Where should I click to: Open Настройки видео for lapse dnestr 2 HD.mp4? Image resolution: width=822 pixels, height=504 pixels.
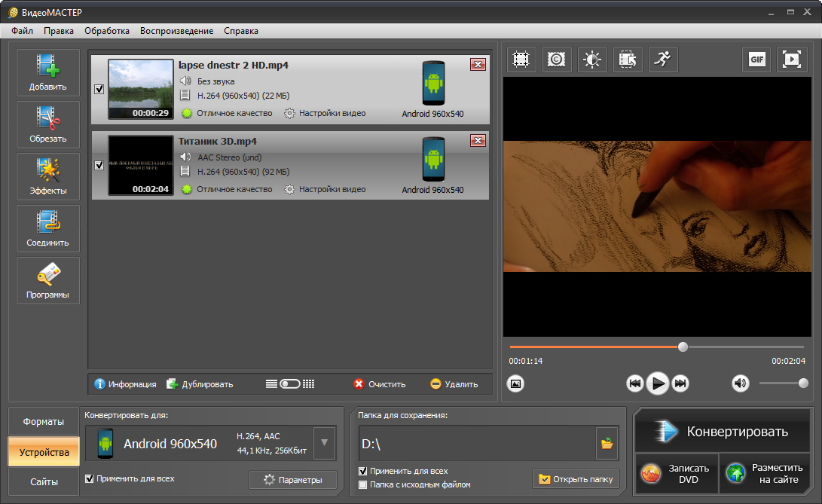pos(325,113)
